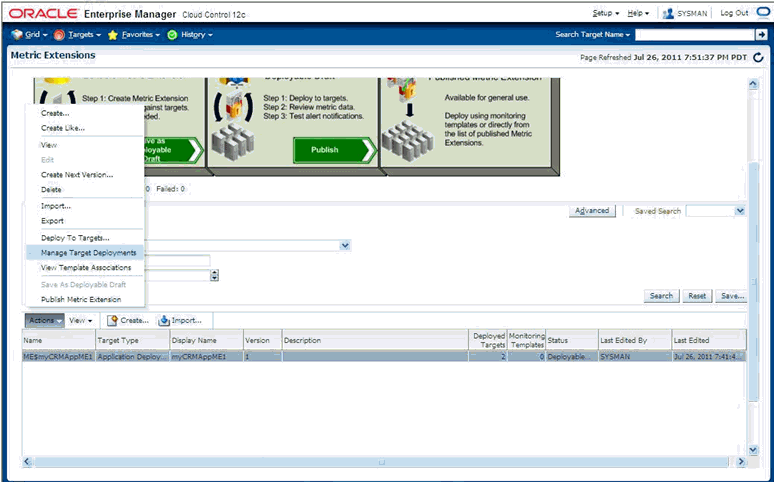Viewport: 774px width, 482px height.
Task: Click the Save... button
Action: [732, 296]
